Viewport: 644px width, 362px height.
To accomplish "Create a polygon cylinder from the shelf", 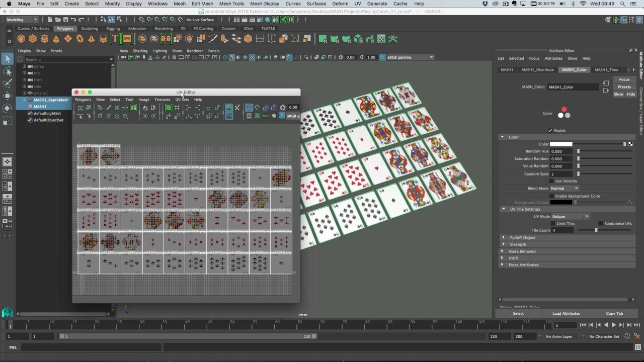I will 44,39.
